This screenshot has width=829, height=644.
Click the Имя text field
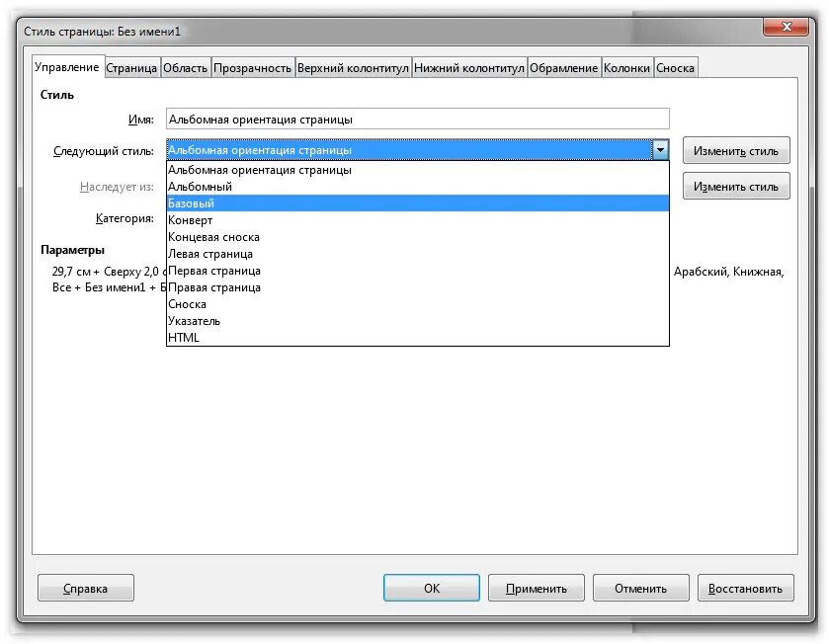click(x=418, y=120)
